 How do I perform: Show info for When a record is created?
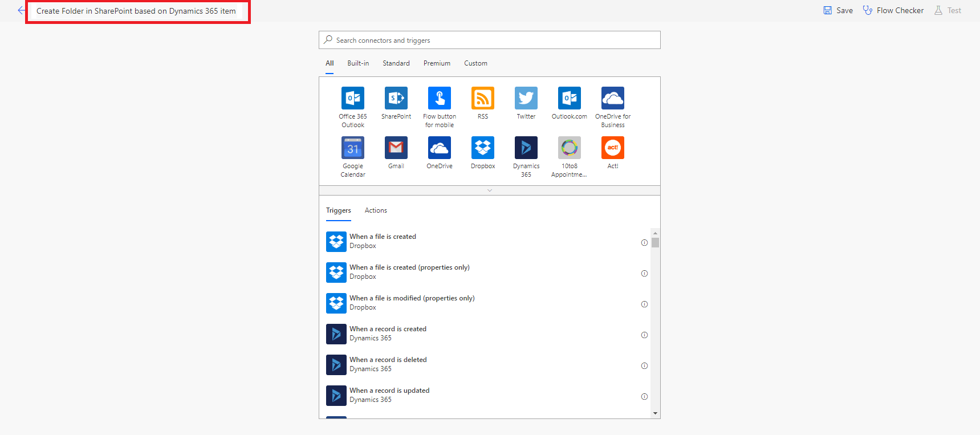644,335
